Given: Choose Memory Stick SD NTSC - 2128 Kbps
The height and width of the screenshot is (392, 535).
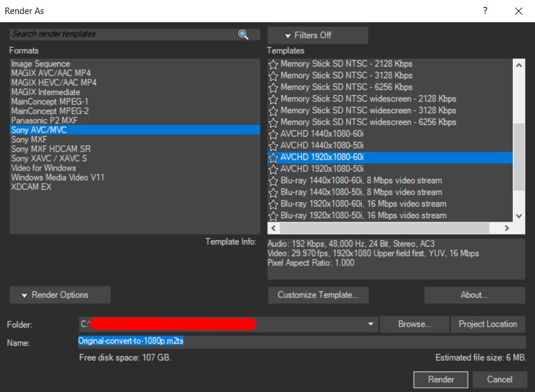Looking at the screenshot, I should tap(390, 64).
